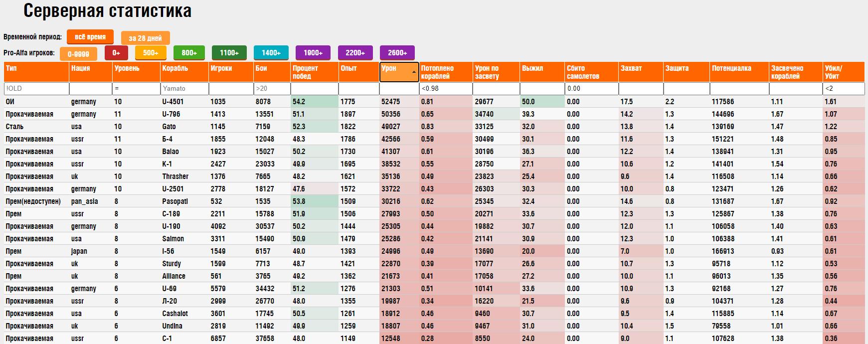Filter players by Pro-Alfa 1400+

(271, 52)
